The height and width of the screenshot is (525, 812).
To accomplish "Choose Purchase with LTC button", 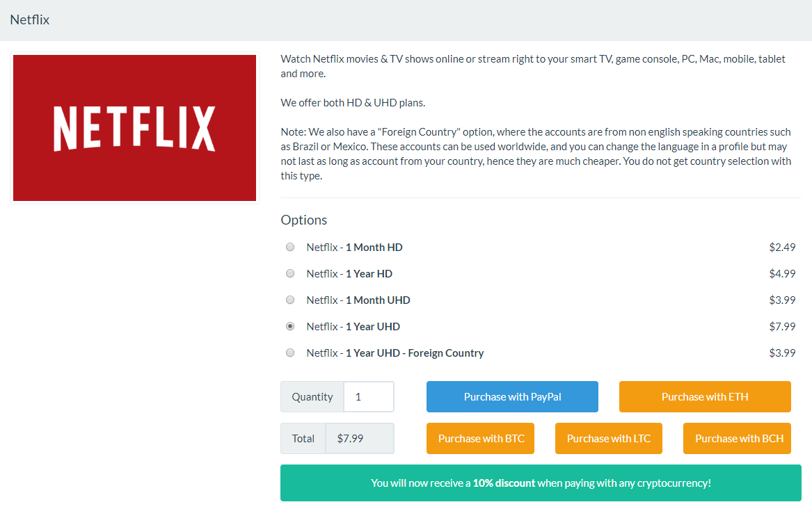I will (609, 439).
